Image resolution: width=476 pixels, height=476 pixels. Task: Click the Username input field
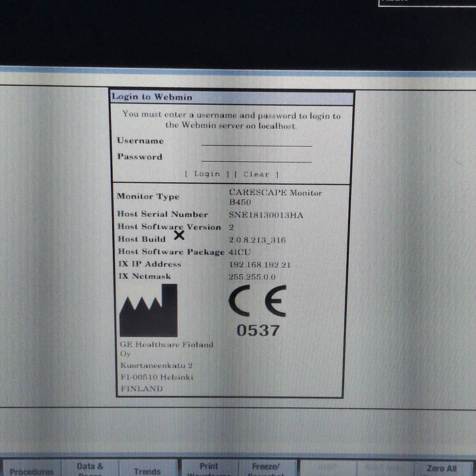point(256,141)
